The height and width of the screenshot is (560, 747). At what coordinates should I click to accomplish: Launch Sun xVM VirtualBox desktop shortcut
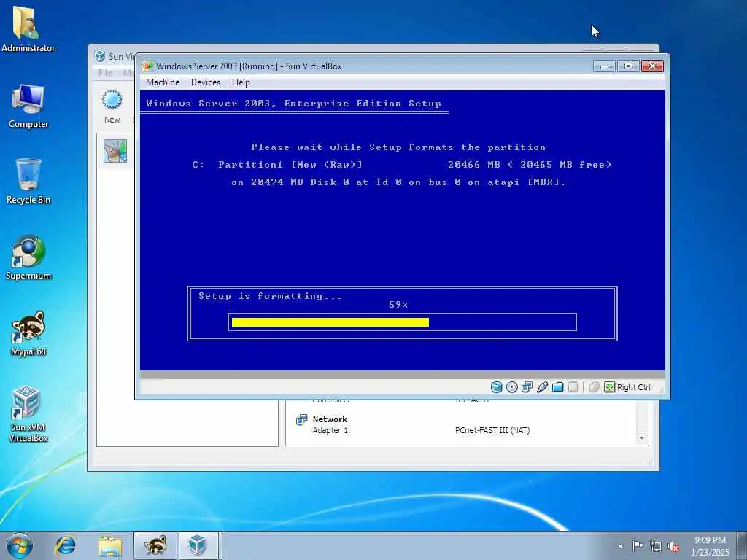[x=28, y=414]
